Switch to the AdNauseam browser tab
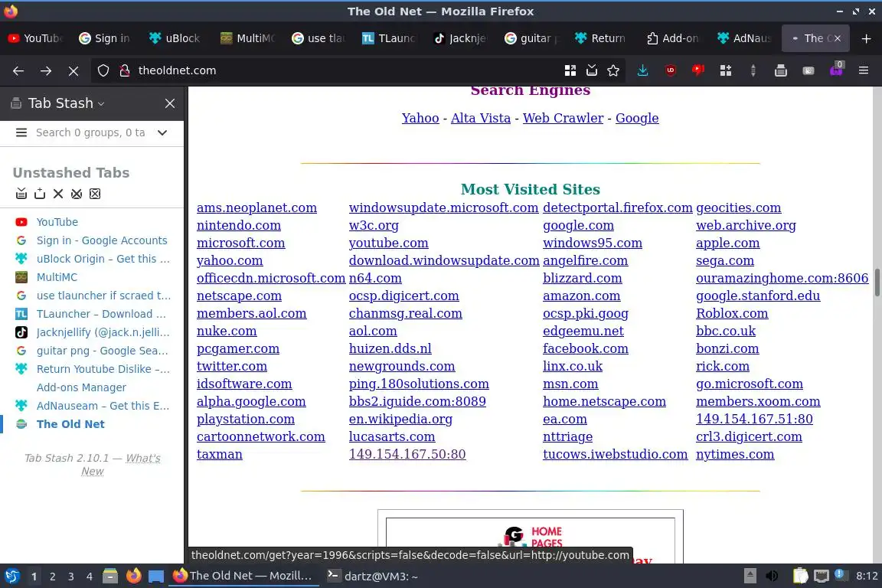This screenshot has height=588, width=882. click(743, 38)
